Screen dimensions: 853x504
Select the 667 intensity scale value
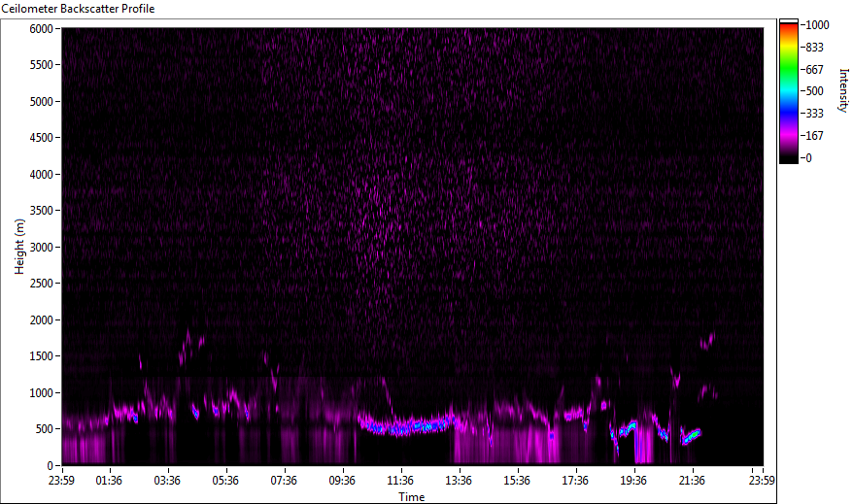(x=814, y=70)
